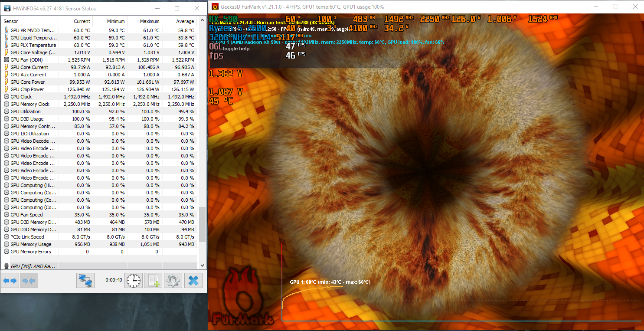Click circle icon of GPU Utilization row

6,111
